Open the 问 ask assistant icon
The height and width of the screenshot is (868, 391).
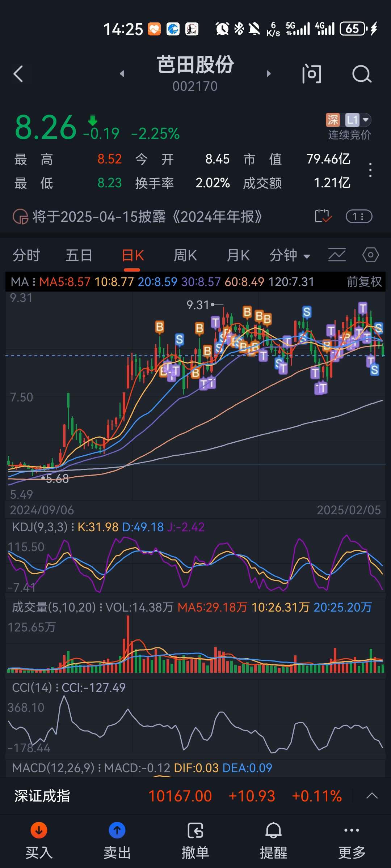[x=311, y=74]
